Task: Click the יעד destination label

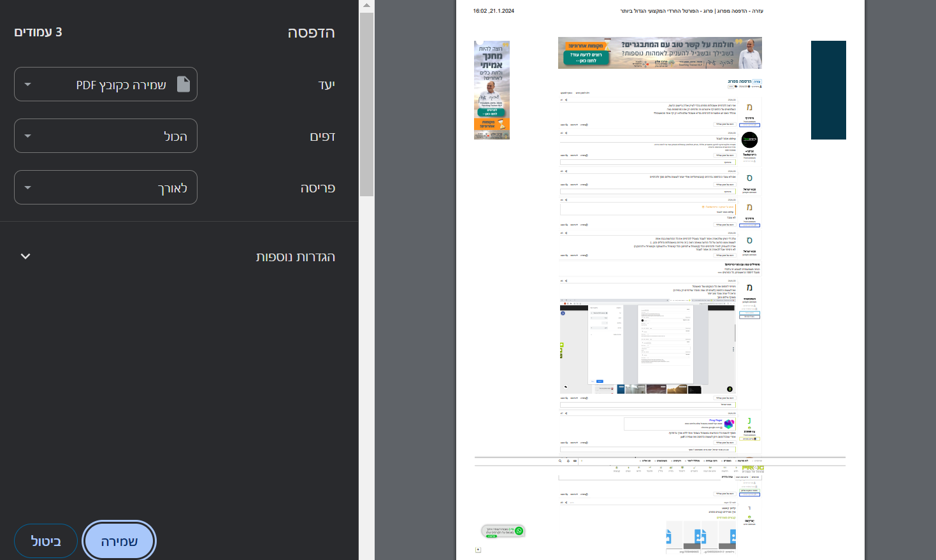Action: click(327, 85)
